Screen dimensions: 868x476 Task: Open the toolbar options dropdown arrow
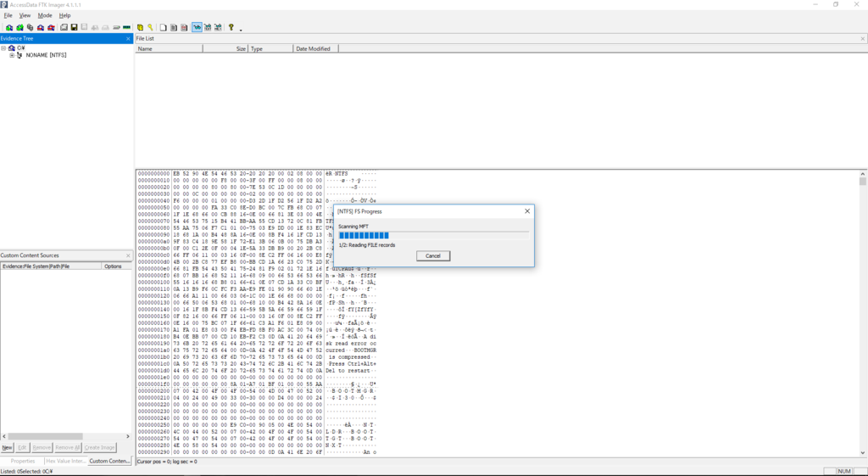tap(241, 29)
